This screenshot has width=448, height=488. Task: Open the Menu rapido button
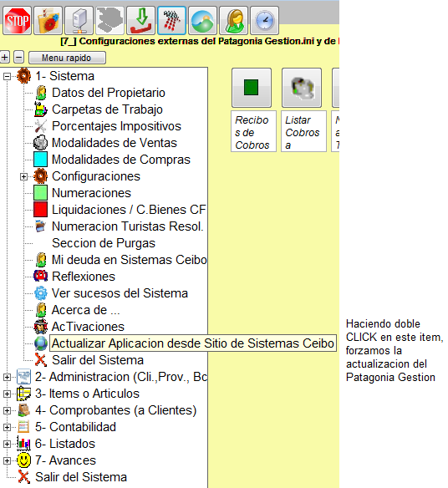67,58
